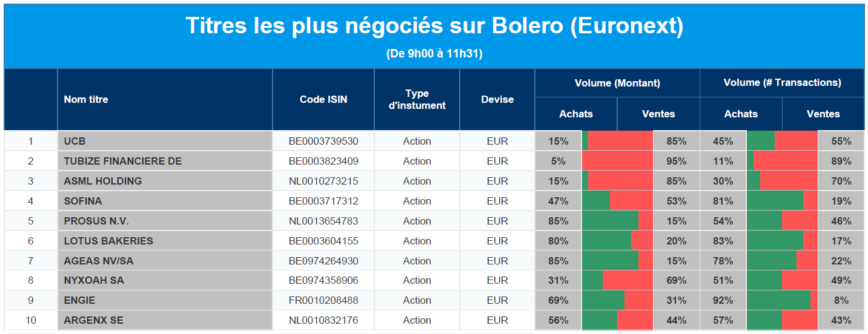Open the UCB stock name
This screenshot has height=334, width=868.
pos(75,141)
